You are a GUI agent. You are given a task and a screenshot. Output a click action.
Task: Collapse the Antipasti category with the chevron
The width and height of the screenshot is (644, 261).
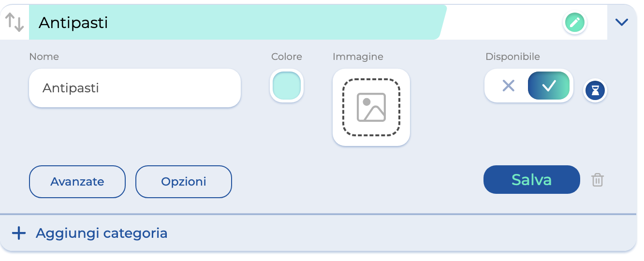(x=621, y=22)
